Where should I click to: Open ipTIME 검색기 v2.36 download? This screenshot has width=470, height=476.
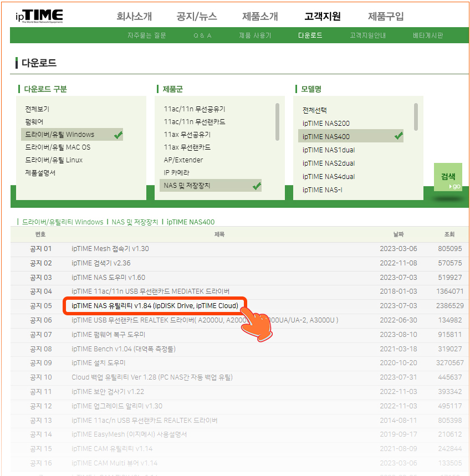click(x=101, y=263)
